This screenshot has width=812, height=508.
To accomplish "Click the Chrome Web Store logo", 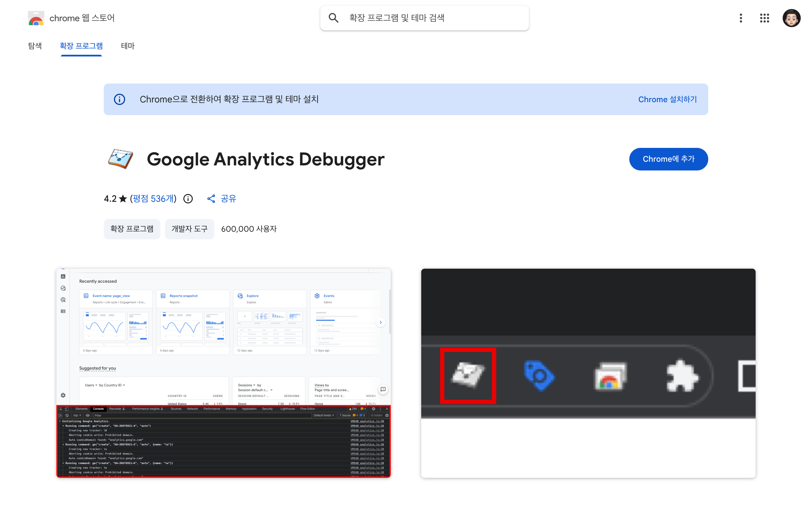I will (36, 18).
